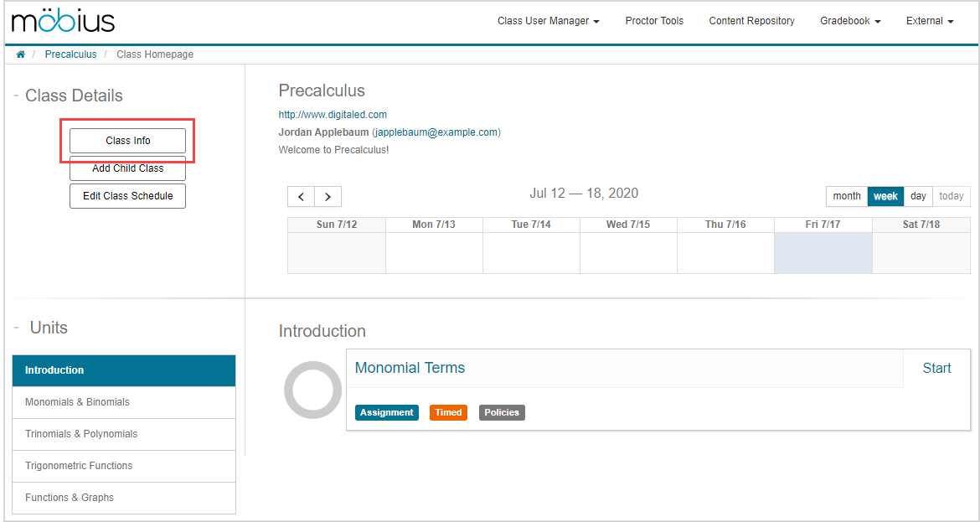Click the Fri 7/17 calendar cell
This screenshot has height=522, width=980.
823,253
